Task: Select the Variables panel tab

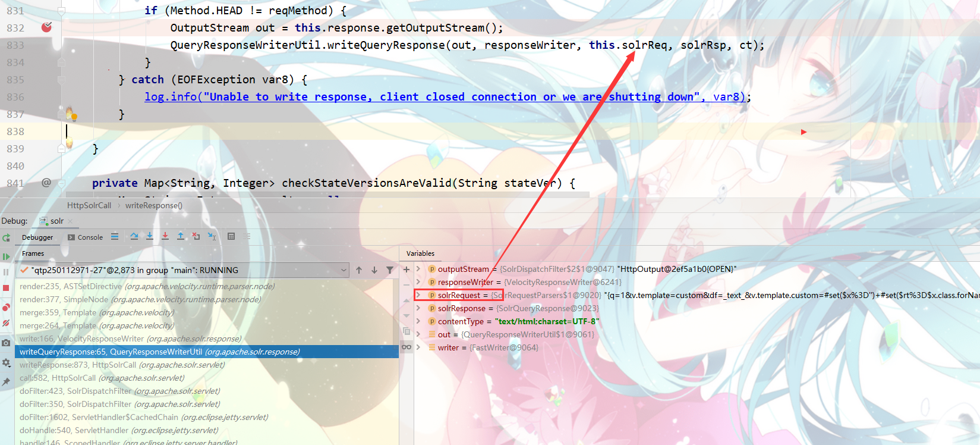Action: [420, 253]
